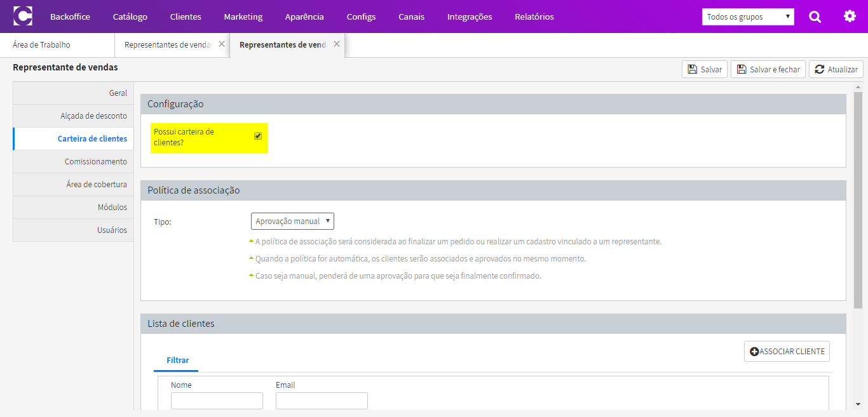Image resolution: width=868 pixels, height=417 pixels.
Task: Click the Salvar button
Action: click(x=705, y=69)
